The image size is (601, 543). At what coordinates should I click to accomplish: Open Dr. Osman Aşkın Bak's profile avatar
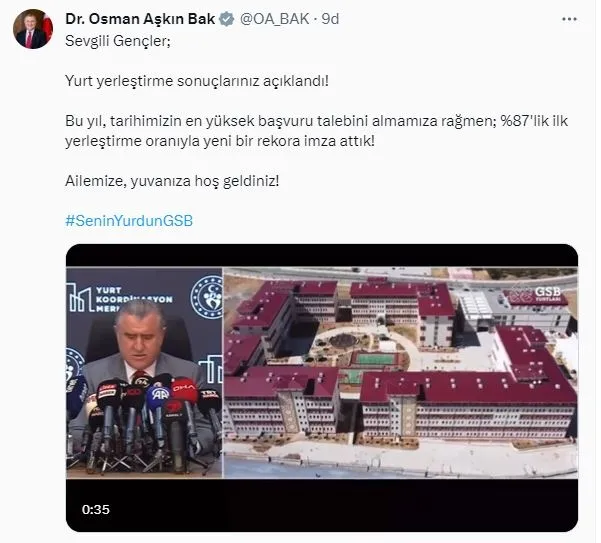[32, 29]
